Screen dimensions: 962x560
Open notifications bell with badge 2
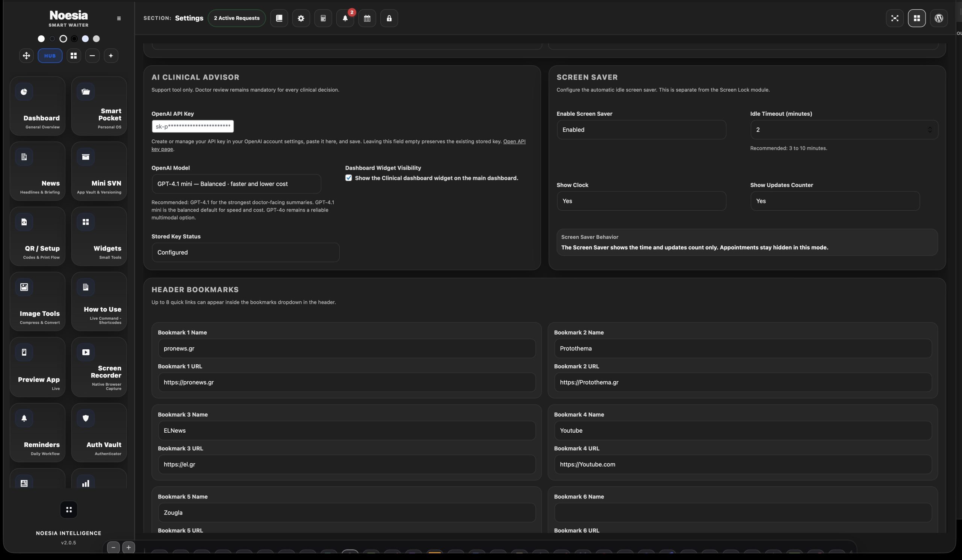tap(345, 18)
